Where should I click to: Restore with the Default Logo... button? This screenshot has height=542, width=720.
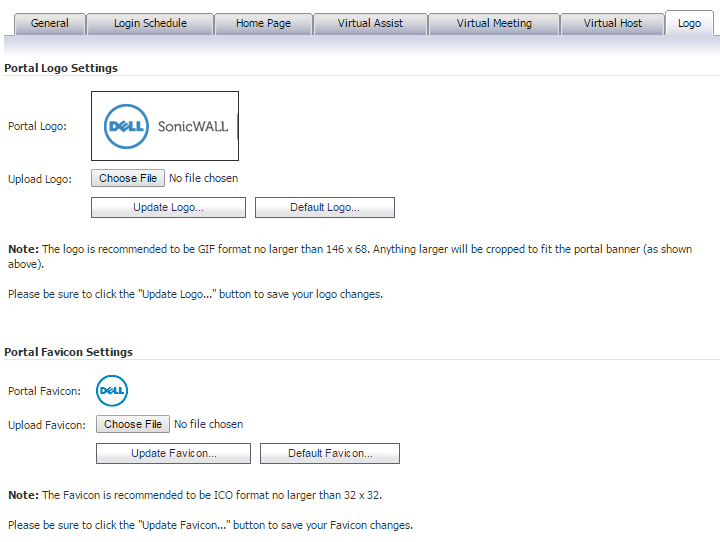pos(325,208)
